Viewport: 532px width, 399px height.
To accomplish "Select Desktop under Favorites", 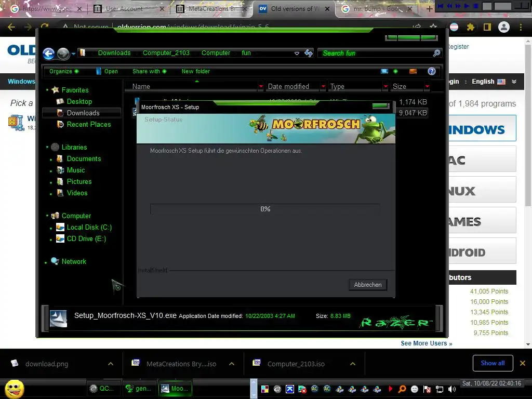I will [79, 101].
